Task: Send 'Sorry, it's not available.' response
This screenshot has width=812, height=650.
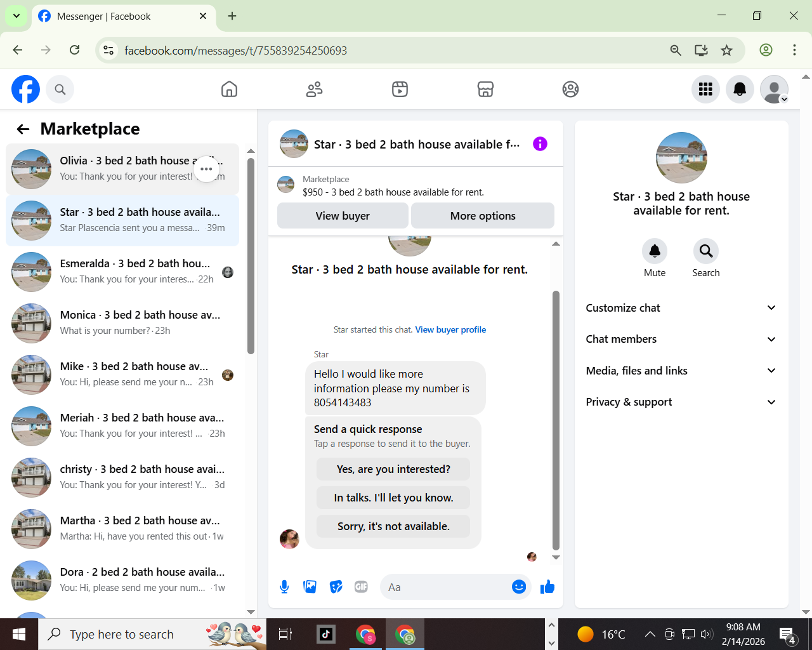Action: [393, 526]
